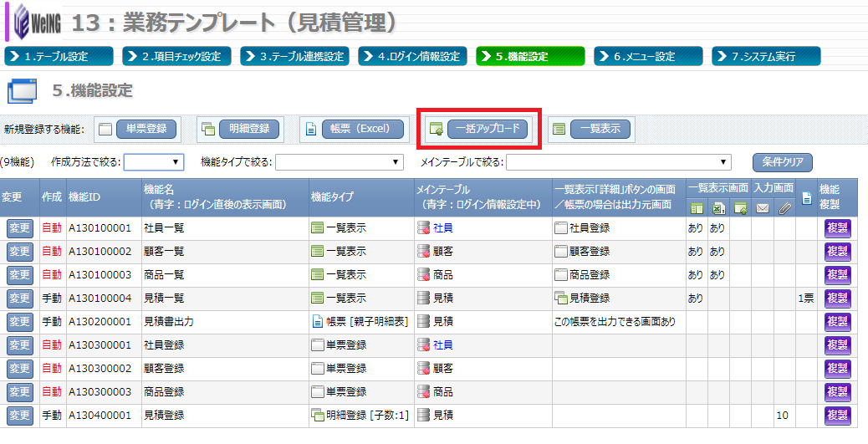Image resolution: width=868 pixels, height=444 pixels.
Task: Open the 7.システム実行 tab
Action: (x=766, y=56)
